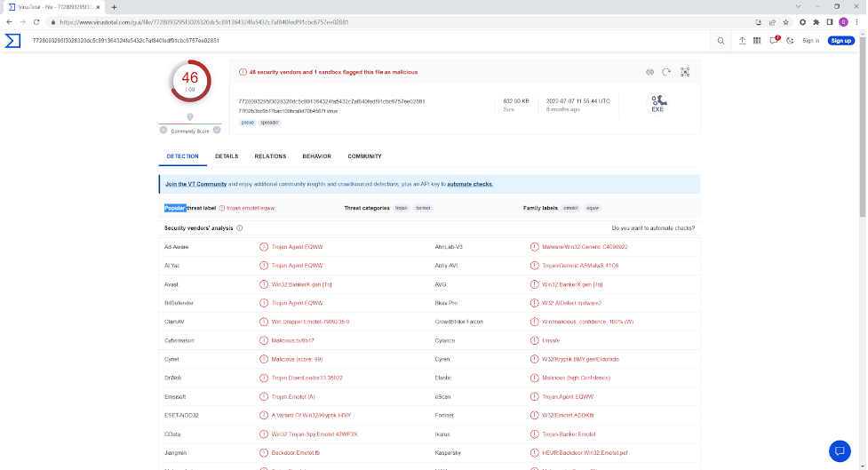Click 'Malicious (high Confidence)' Elastic result

(576, 378)
